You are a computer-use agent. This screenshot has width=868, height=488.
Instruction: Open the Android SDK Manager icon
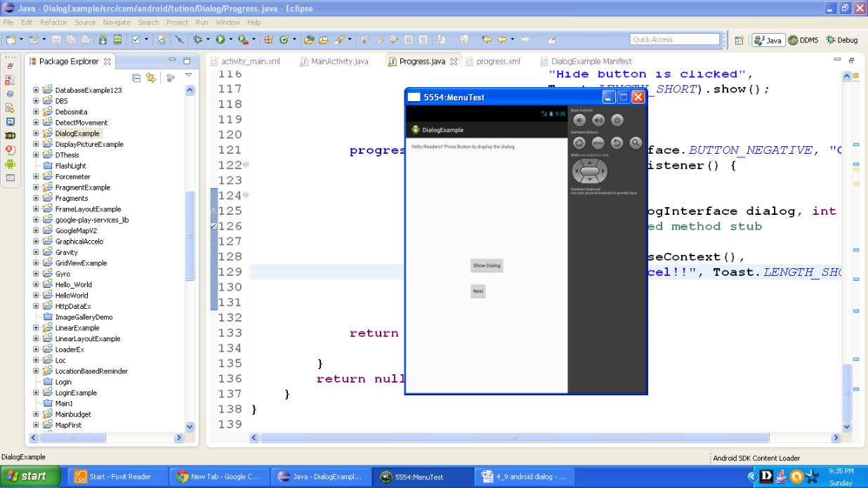pos(103,40)
